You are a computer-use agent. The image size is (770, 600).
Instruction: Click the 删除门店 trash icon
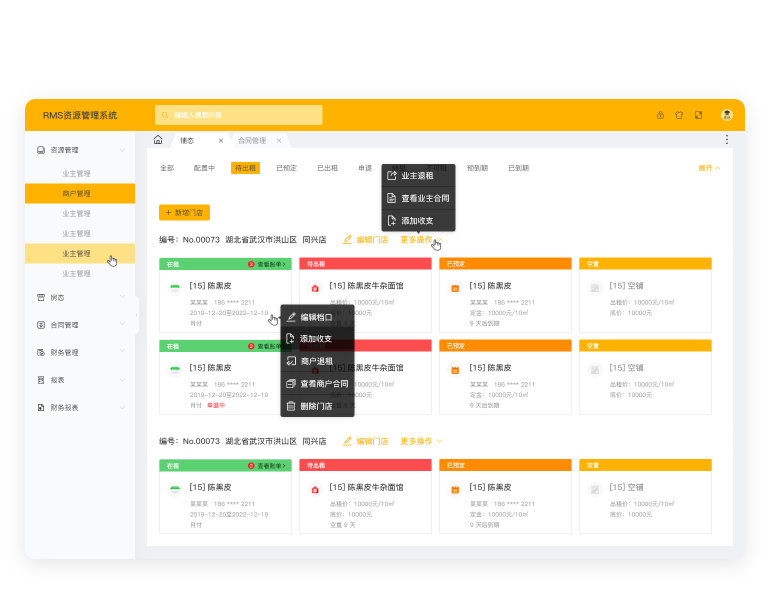point(291,406)
